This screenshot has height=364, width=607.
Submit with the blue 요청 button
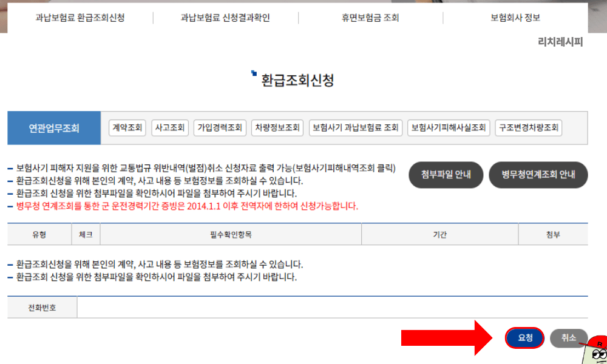click(x=524, y=338)
